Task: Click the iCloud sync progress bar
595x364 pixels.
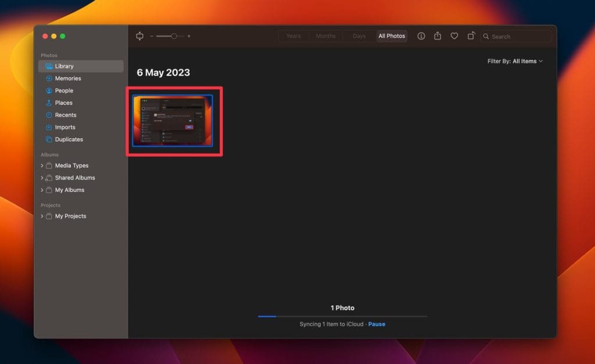Action: click(x=342, y=316)
